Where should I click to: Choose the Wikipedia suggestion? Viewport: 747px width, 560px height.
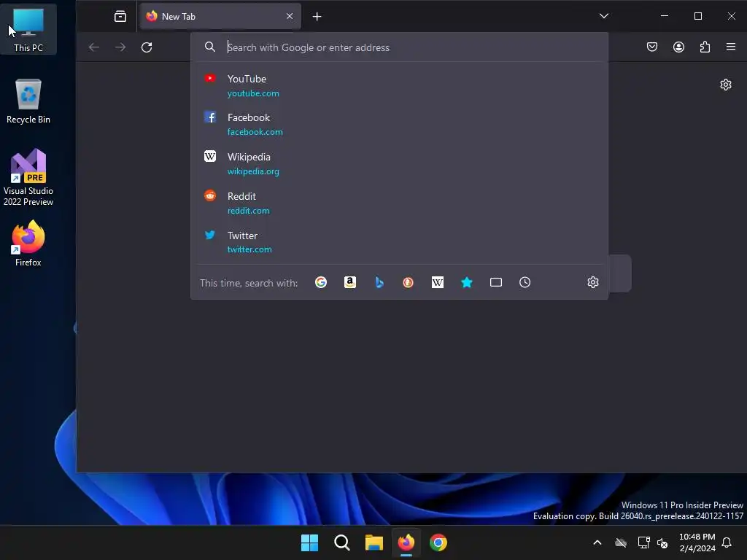point(399,164)
